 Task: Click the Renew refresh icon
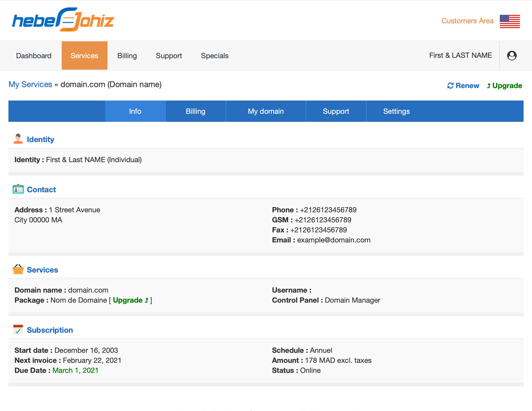point(450,86)
